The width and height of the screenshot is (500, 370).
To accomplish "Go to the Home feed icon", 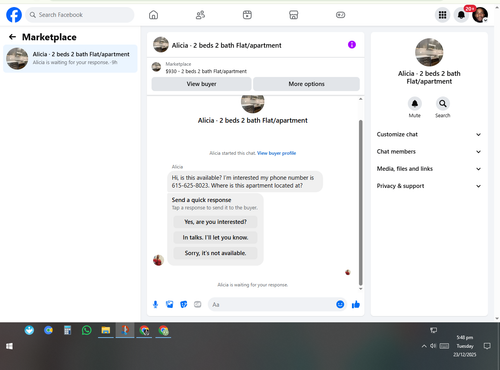I will [x=153, y=15].
